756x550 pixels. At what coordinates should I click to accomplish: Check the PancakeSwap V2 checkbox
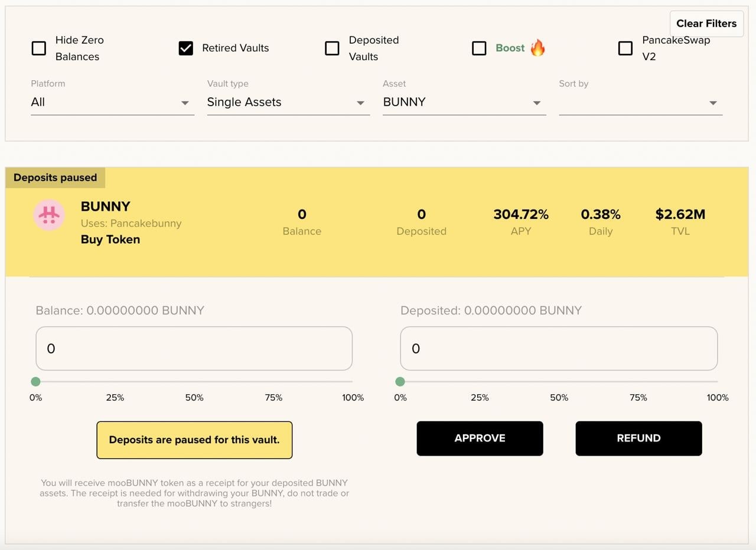(625, 48)
